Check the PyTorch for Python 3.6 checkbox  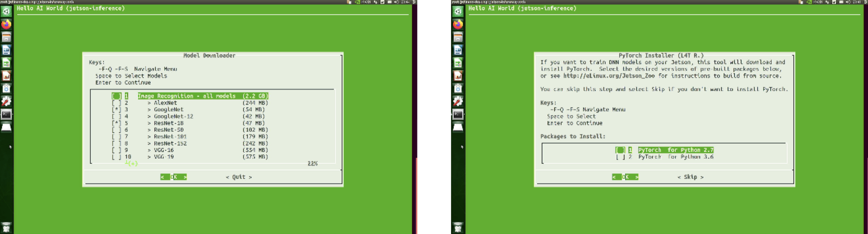point(620,157)
